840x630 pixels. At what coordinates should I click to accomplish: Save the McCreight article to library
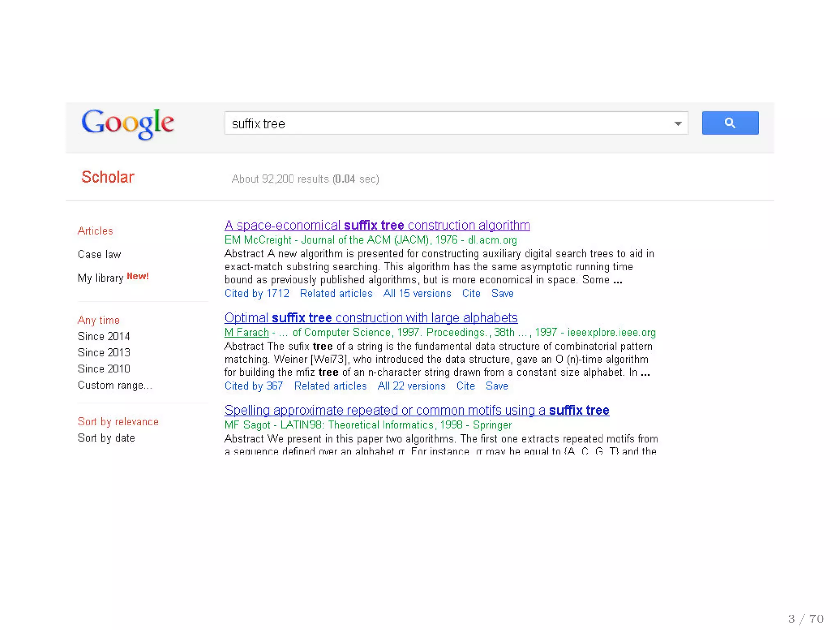502,294
